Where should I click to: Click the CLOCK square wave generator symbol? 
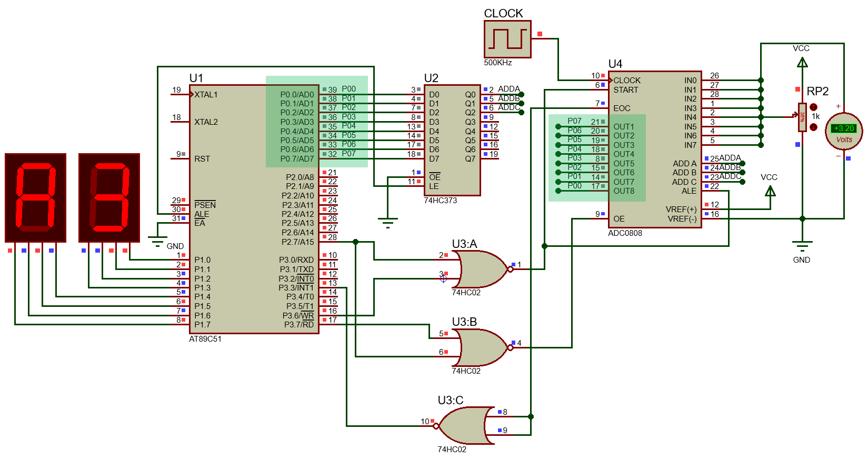point(507,39)
